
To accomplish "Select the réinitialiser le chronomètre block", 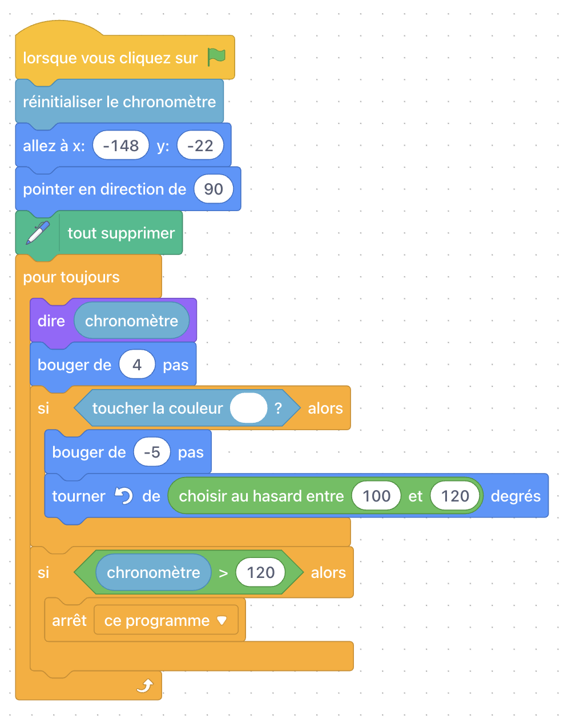I will pyautogui.click(x=119, y=102).
